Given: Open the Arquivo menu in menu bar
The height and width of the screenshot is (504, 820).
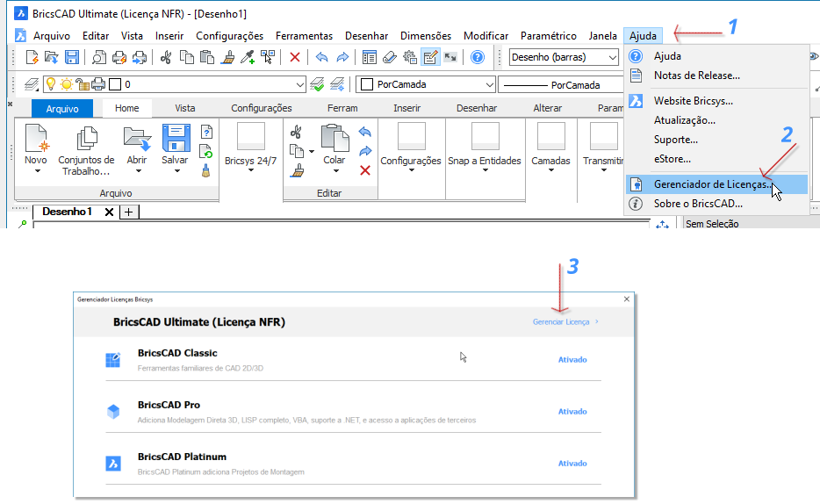Looking at the screenshot, I should click(52, 35).
